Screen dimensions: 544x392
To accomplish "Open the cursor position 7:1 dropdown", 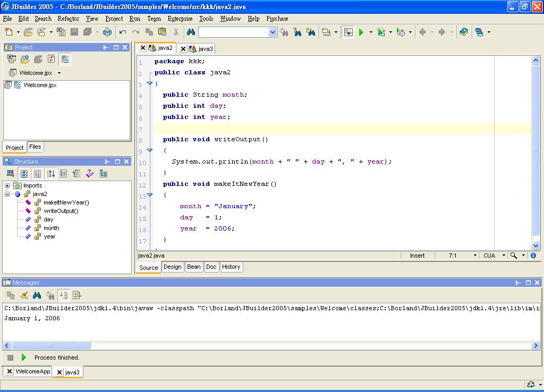I will (x=475, y=255).
